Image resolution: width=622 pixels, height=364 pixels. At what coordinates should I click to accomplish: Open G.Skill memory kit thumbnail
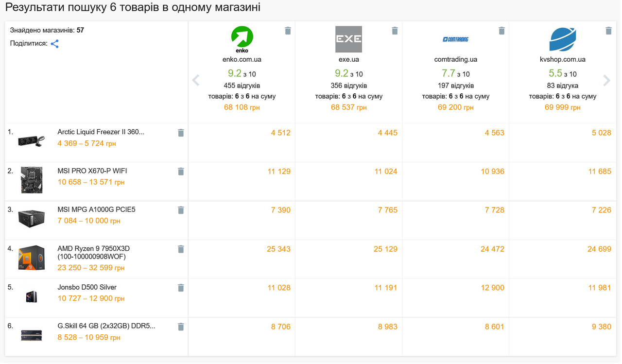pyautogui.click(x=32, y=335)
